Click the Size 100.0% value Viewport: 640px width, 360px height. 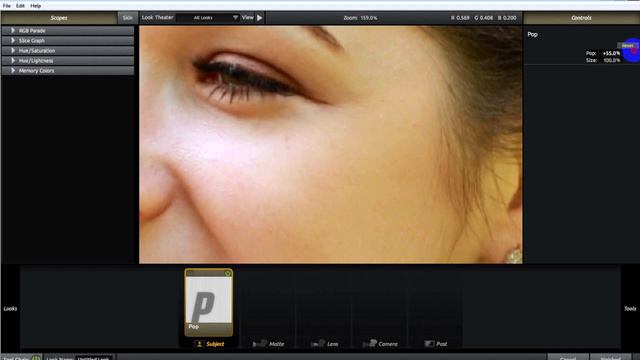tap(612, 60)
